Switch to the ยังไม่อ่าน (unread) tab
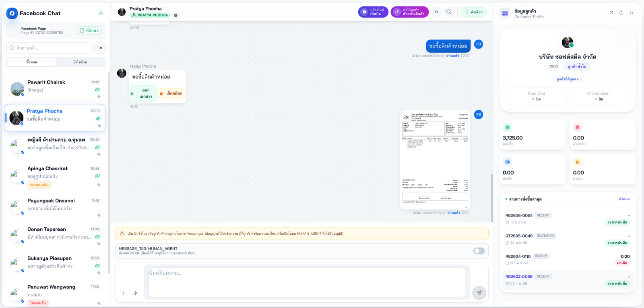This screenshot has height=308, width=644. (x=80, y=62)
